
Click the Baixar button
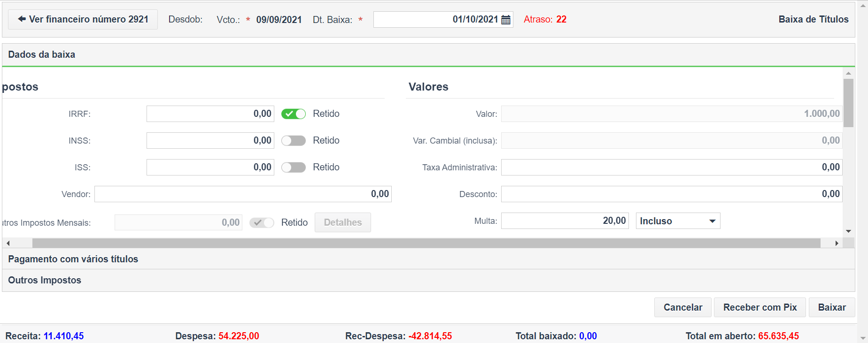(x=831, y=307)
